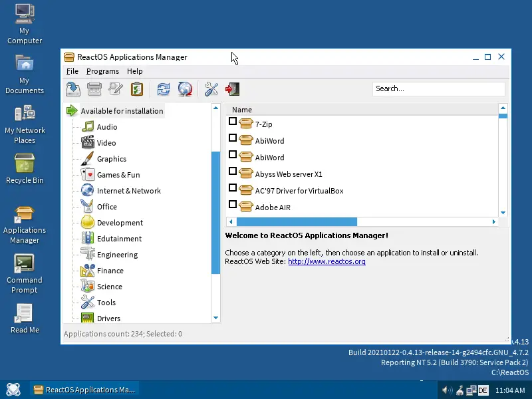Viewport: 532px width, 399px height.
Task: Click the category tree scroll up arrow
Action: coord(215,108)
